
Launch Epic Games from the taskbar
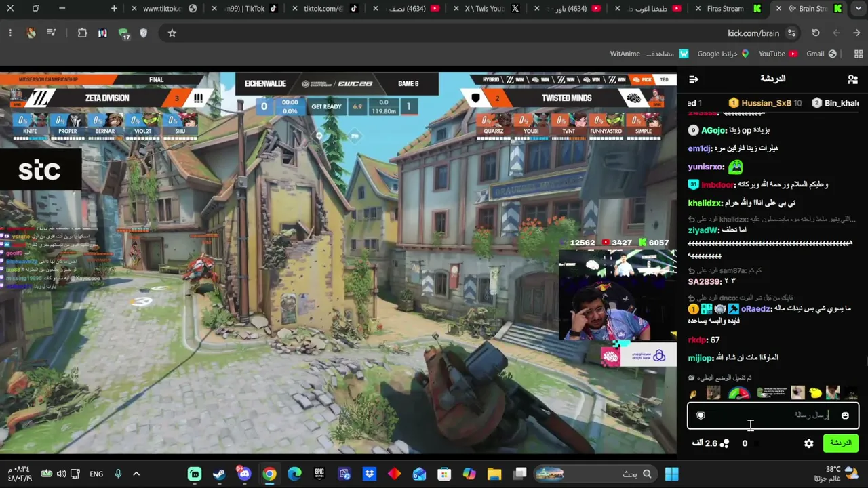pos(319,474)
